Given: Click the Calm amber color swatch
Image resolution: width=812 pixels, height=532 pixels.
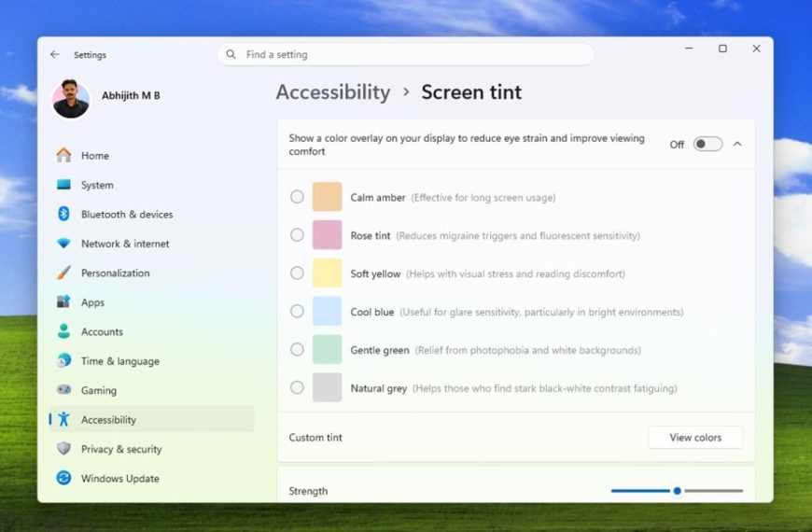Looking at the screenshot, I should coord(327,197).
